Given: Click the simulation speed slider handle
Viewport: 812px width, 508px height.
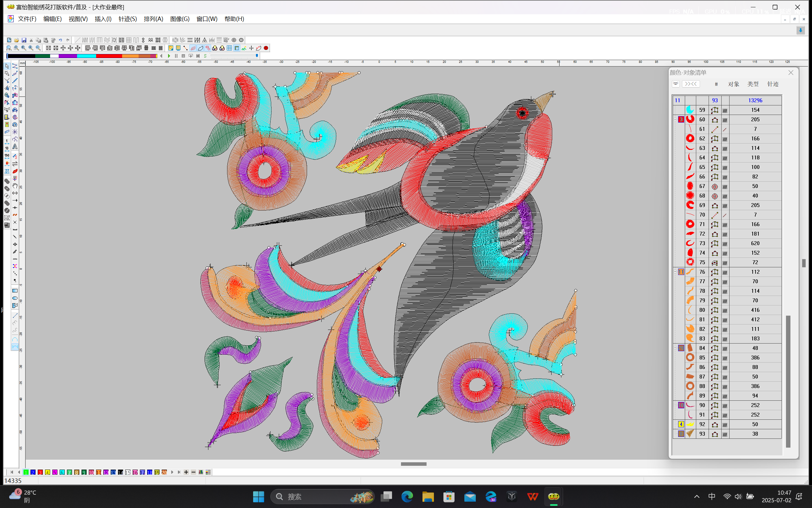Looking at the screenshot, I should pyautogui.click(x=257, y=56).
